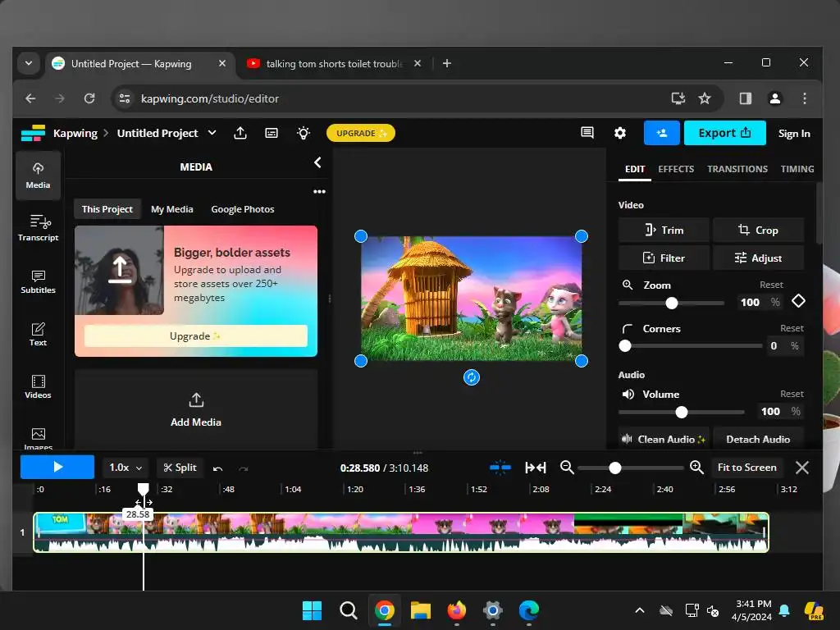Open the site info icon in address bar
The width and height of the screenshot is (840, 630).
[x=125, y=98]
